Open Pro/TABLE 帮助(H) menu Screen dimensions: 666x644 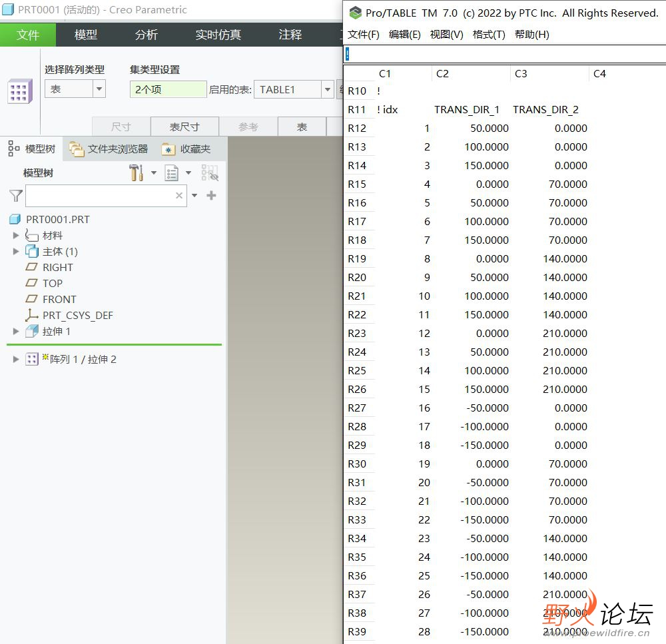click(531, 35)
